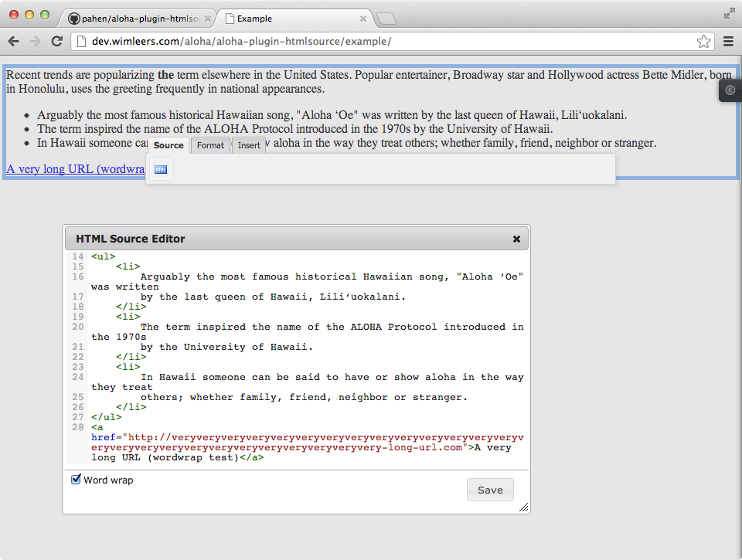
Task: Open the collapsed sidebar arrow handle
Action: click(x=730, y=90)
